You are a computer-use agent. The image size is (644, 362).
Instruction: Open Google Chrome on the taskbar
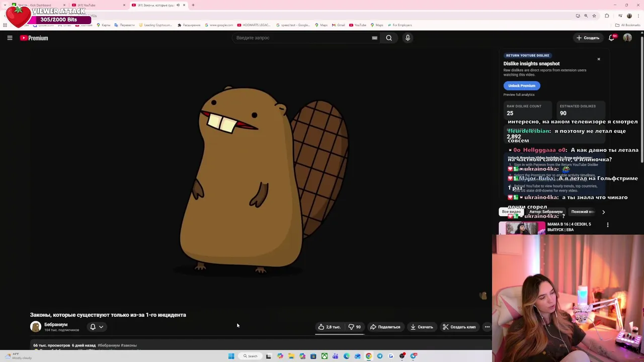[369, 356]
